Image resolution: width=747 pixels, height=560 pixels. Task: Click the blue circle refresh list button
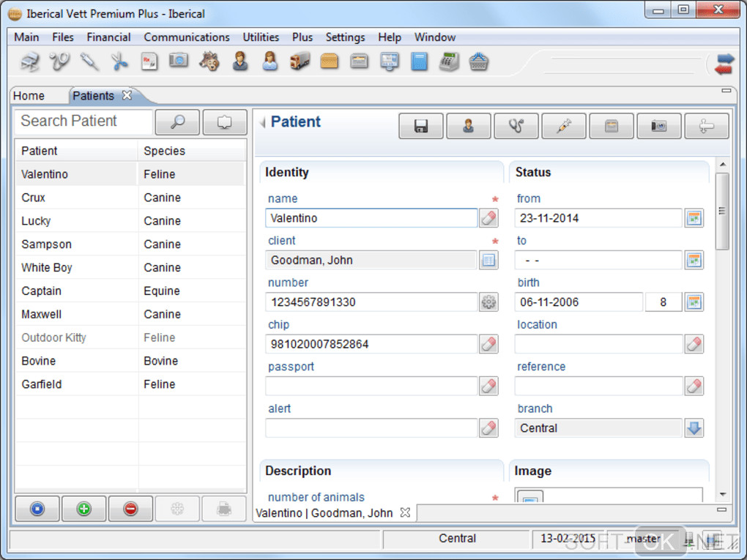[37, 509]
